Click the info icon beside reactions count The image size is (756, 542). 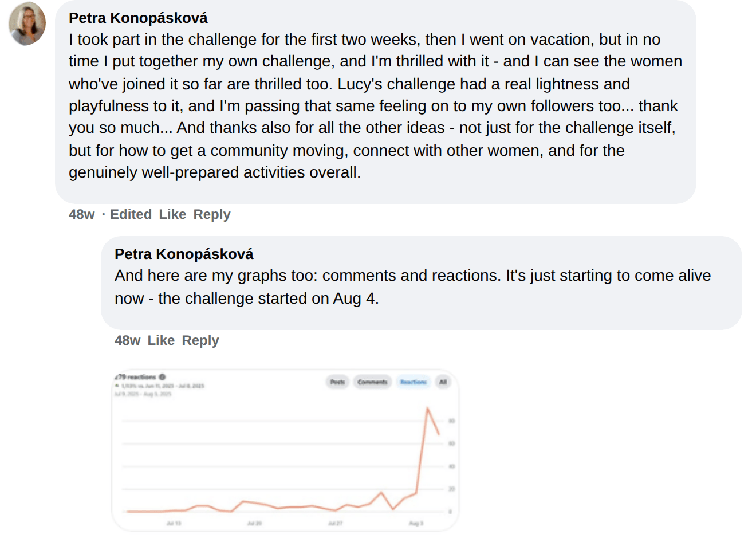[x=162, y=377]
